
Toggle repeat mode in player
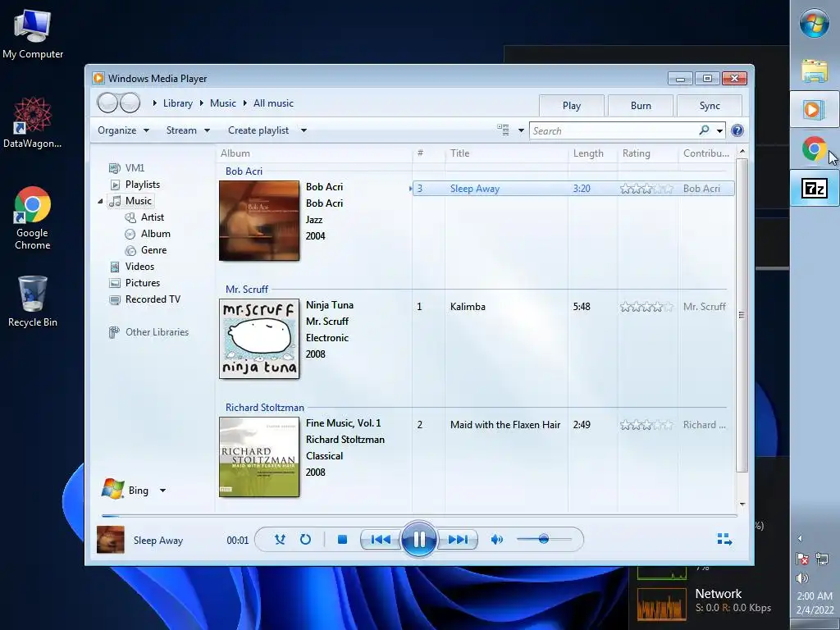305,540
